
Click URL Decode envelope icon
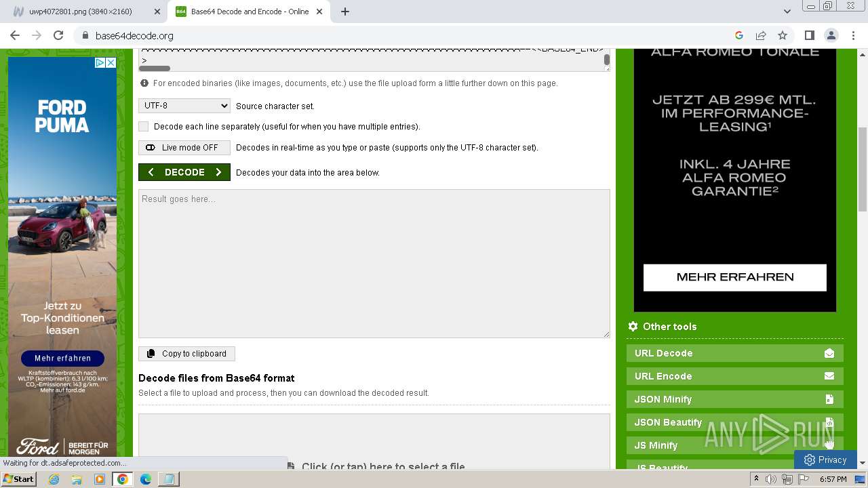pyautogui.click(x=829, y=353)
